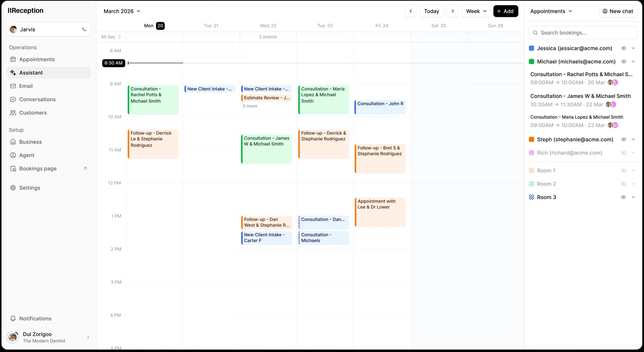Click the Today button
Image resolution: width=644 pixels, height=352 pixels.
[x=432, y=11]
